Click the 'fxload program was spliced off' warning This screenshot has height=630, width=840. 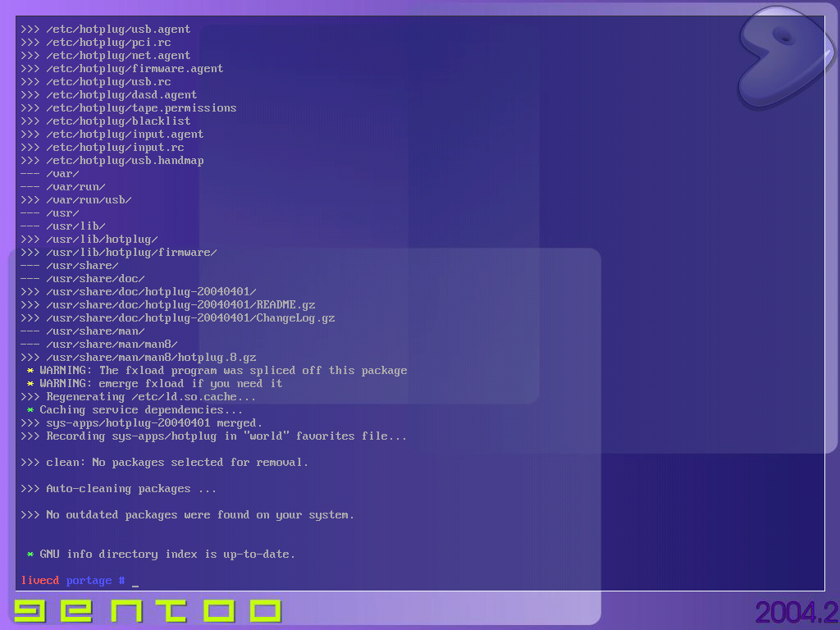(217, 371)
